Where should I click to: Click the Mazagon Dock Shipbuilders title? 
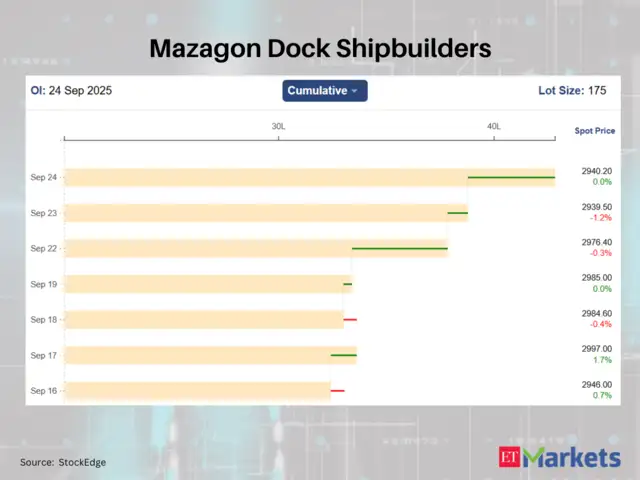[x=320, y=47]
